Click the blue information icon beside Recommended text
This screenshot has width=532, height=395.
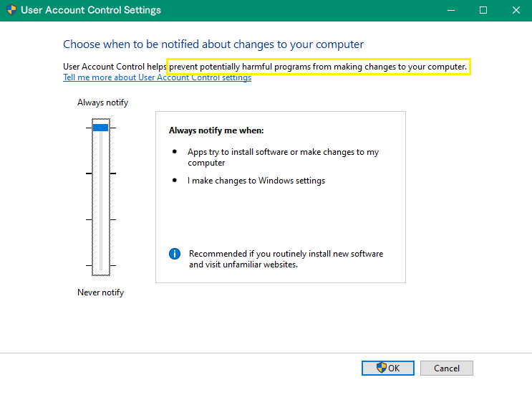[x=175, y=254]
